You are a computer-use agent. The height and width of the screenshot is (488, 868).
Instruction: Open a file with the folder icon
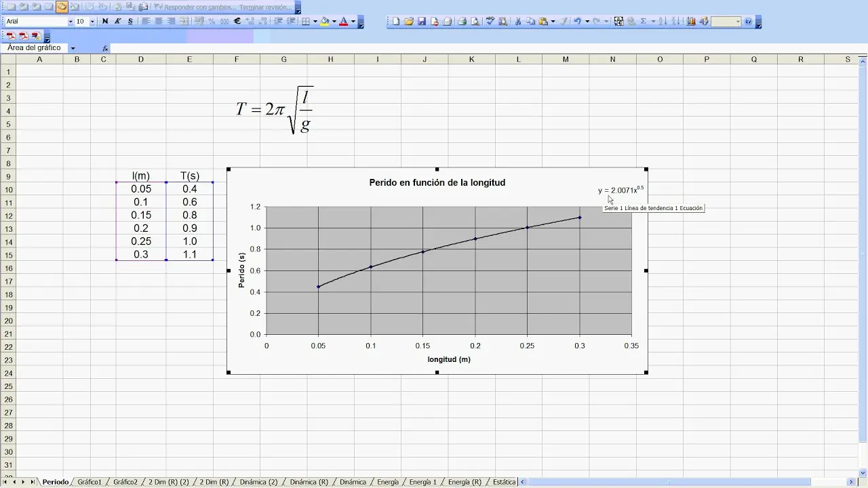409,22
